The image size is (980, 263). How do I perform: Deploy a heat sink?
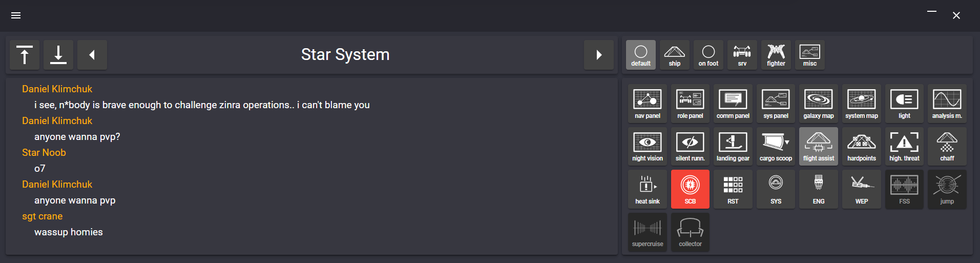point(647,189)
